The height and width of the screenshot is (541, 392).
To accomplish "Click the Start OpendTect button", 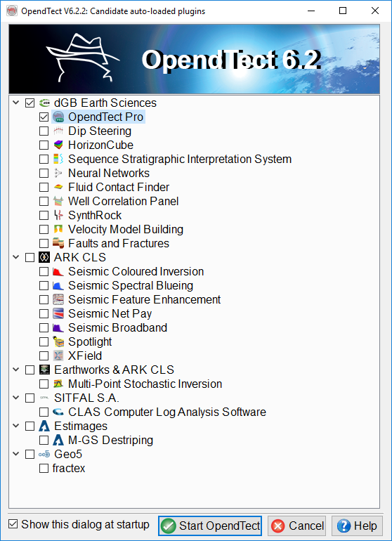I will tap(210, 526).
